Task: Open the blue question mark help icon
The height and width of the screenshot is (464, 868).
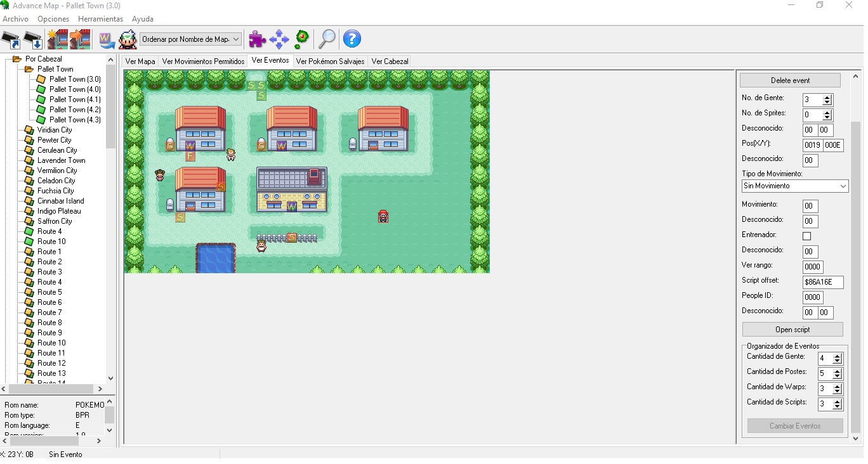Action: pyautogui.click(x=352, y=39)
